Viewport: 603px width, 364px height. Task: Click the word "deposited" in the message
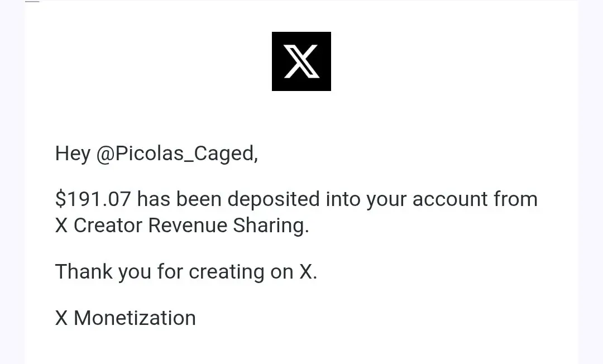tap(274, 199)
